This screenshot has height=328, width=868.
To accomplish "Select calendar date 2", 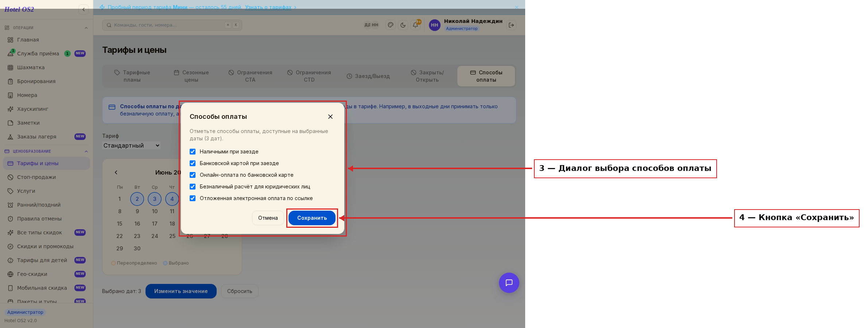I will point(137,199).
